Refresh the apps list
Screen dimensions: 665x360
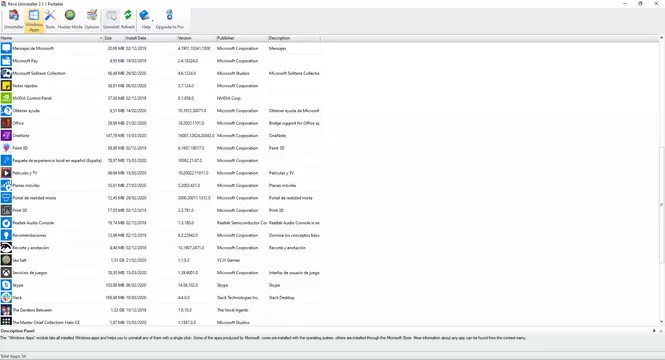(x=128, y=20)
